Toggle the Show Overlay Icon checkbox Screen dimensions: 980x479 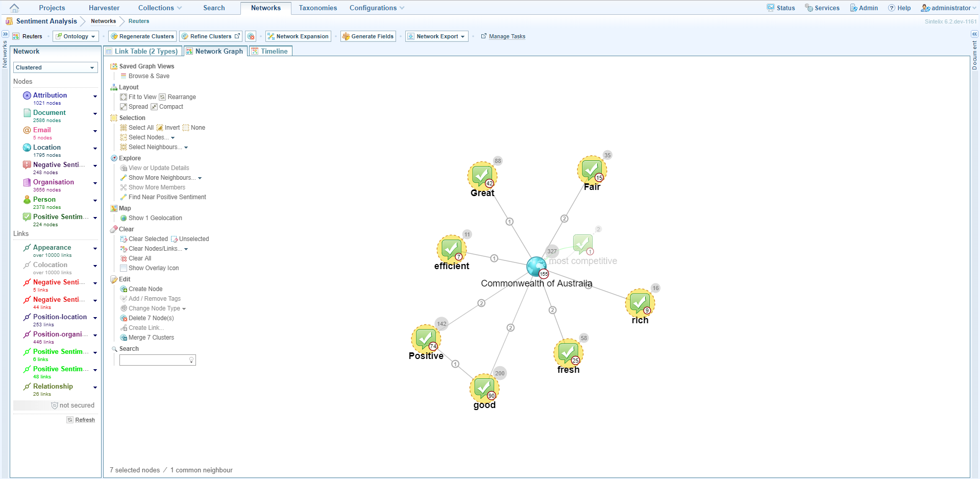click(x=124, y=268)
